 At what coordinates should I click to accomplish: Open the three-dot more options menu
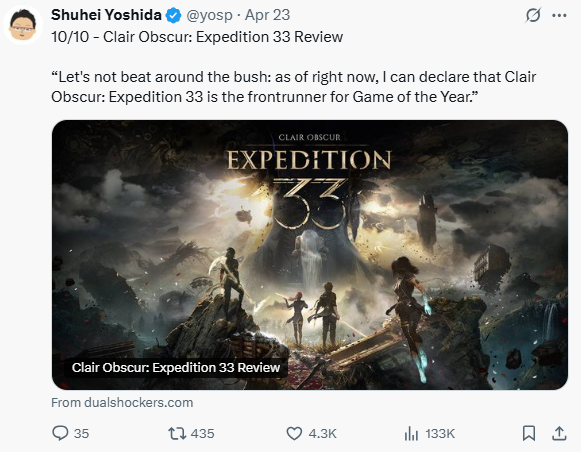[x=559, y=16]
